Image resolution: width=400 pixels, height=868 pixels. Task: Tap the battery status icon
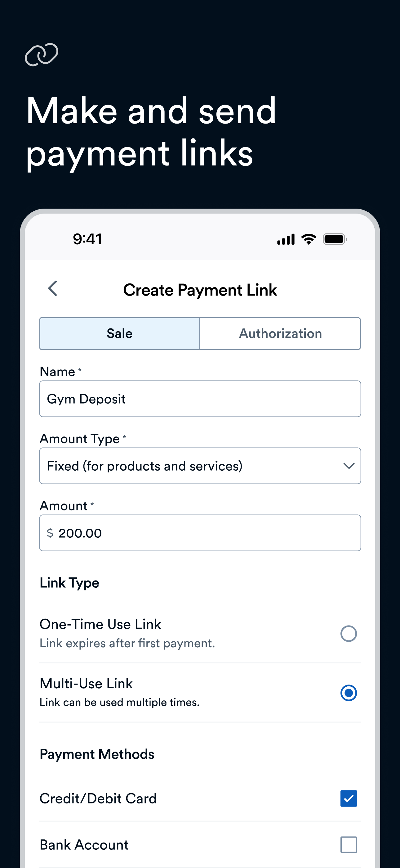(335, 239)
